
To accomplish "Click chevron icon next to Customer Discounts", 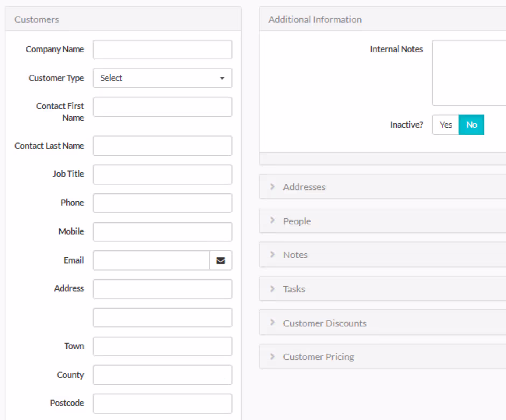I will 272,322.
